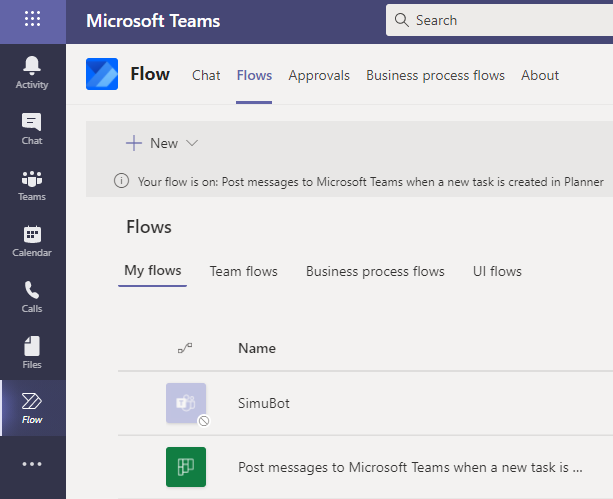Open the Approvals tab
Viewport: 613px width, 499px height.
tap(319, 75)
